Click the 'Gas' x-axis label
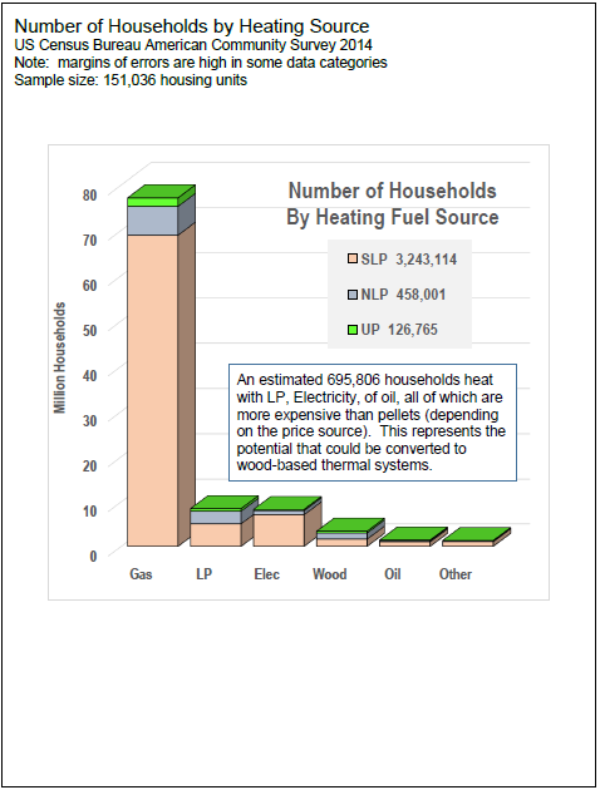The width and height of the screenshot is (600, 790). coord(141,575)
